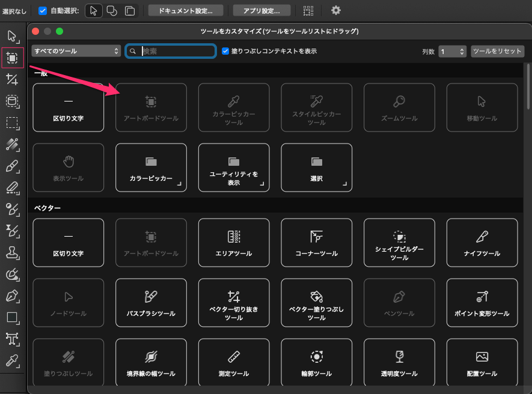The image size is (532, 394).
Task: Select the Artboard tool in the left toolbar
Action: [13, 58]
